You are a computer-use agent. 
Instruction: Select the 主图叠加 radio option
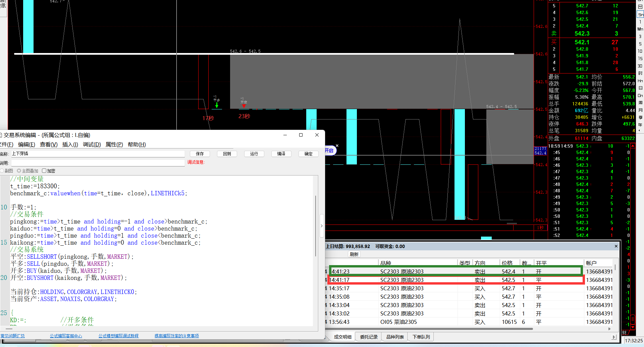click(x=19, y=171)
